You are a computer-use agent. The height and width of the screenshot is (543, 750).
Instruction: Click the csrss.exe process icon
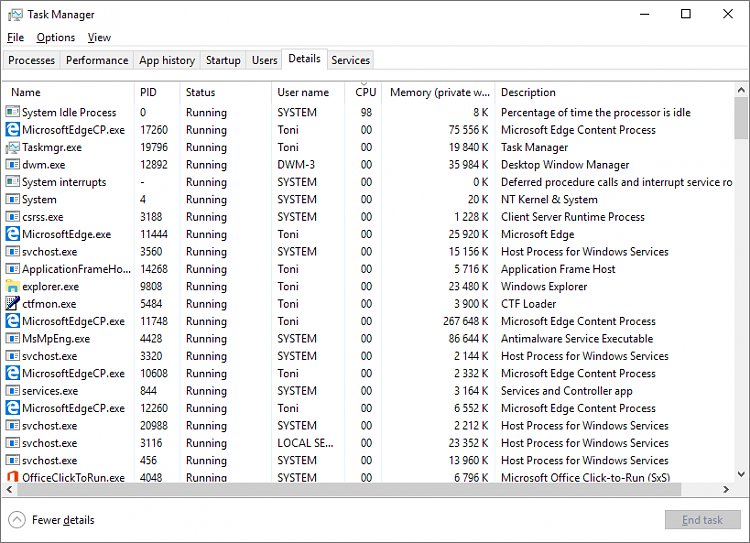pos(12,217)
